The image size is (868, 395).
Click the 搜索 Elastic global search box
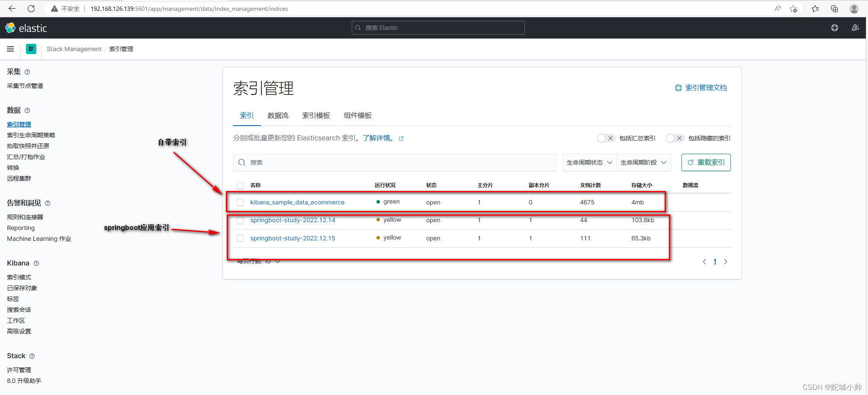(438, 28)
